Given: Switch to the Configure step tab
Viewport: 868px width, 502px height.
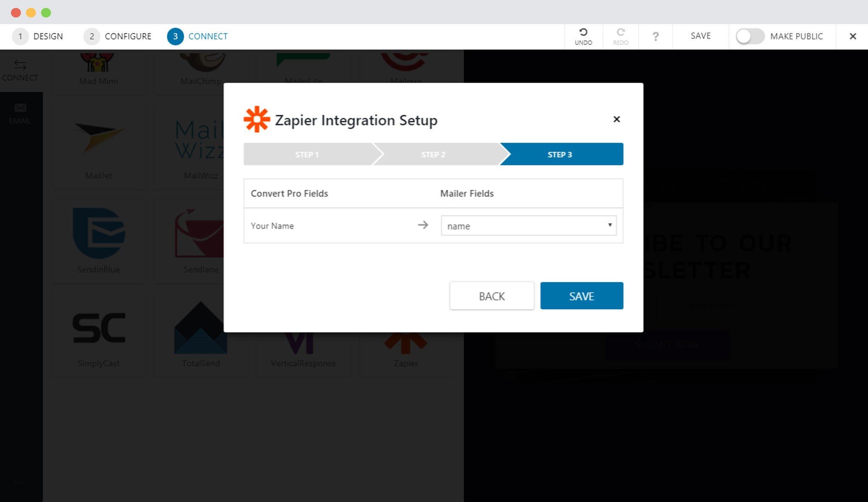Looking at the screenshot, I should (117, 36).
